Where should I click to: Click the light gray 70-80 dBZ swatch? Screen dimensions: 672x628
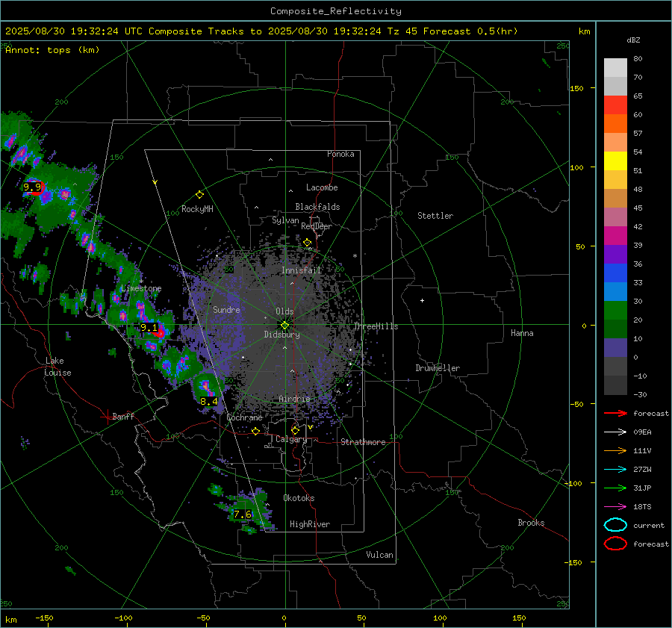(615, 68)
